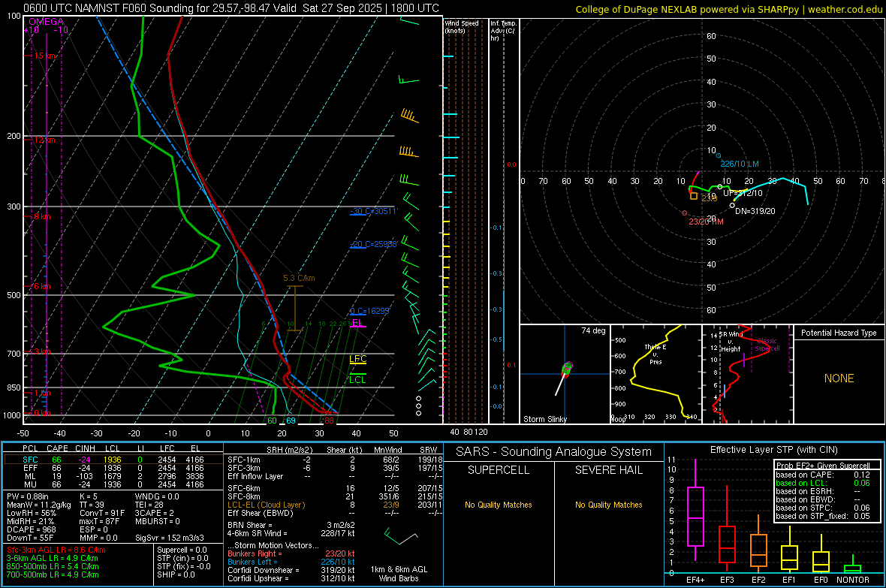Click the Corfidi Upshear = 312/10 kt line
This screenshot has width=886, height=588.
(x=291, y=578)
